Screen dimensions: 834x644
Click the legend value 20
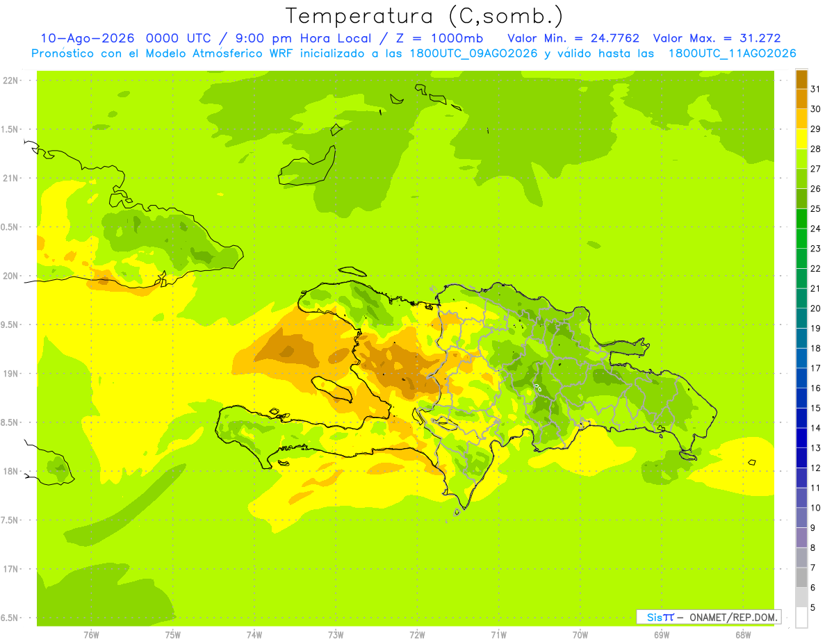tap(815, 308)
